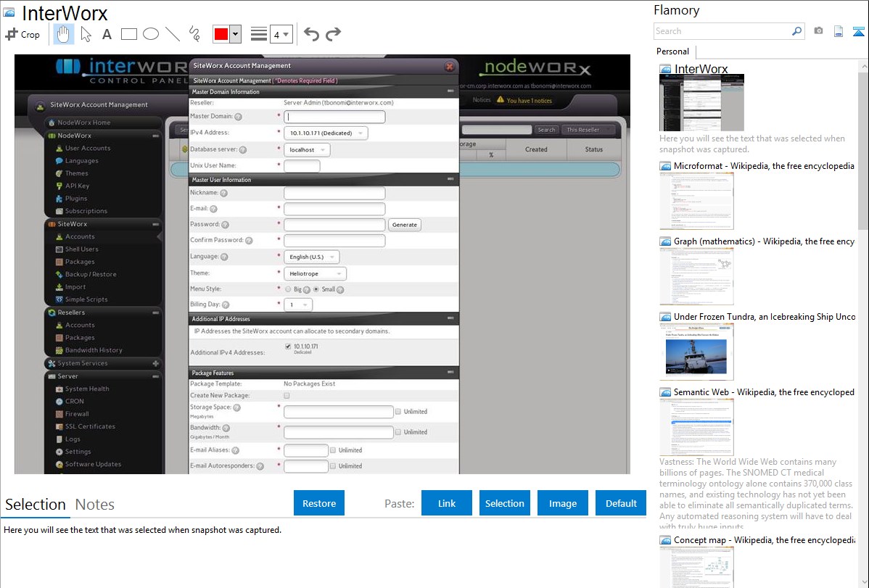Click the Paste Link button
869x588 pixels.
click(447, 503)
